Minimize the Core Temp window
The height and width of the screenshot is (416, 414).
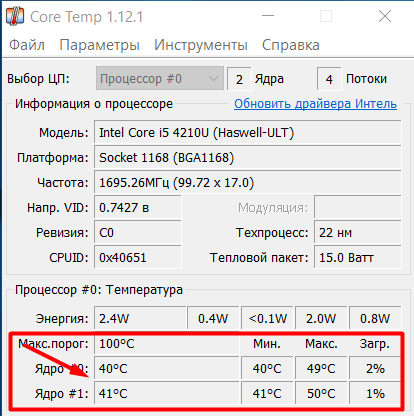click(268, 16)
